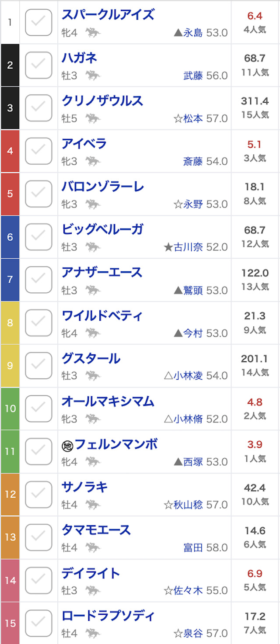Tick the checkbox for バロンゾラーレ
280x644 pixels.
coord(38,194)
